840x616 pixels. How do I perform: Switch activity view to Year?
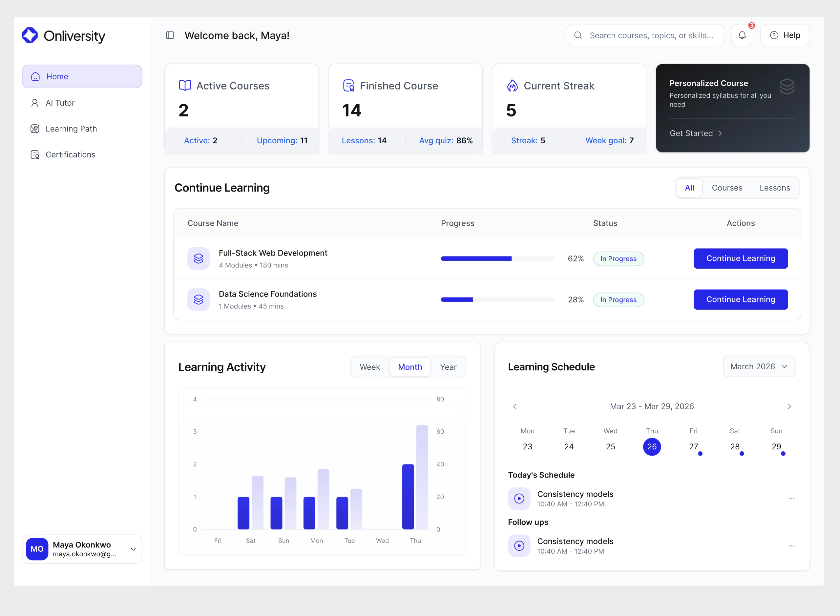(448, 367)
